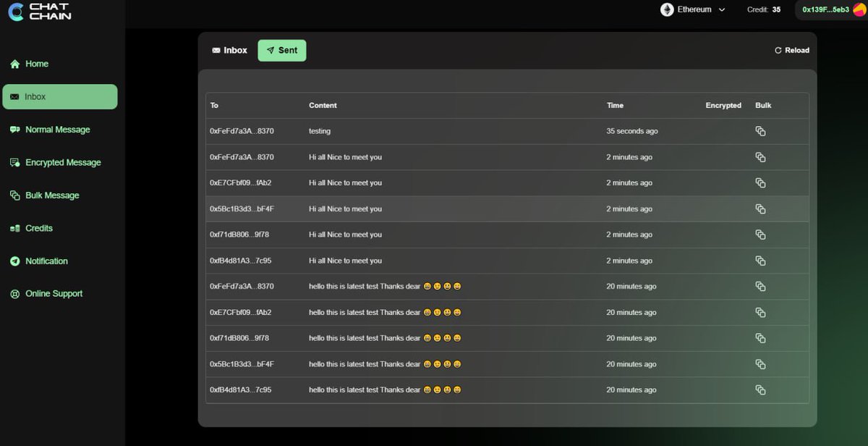Click bulk icon for 0xfB4d81A3 'hello this is' row

pyautogui.click(x=760, y=390)
